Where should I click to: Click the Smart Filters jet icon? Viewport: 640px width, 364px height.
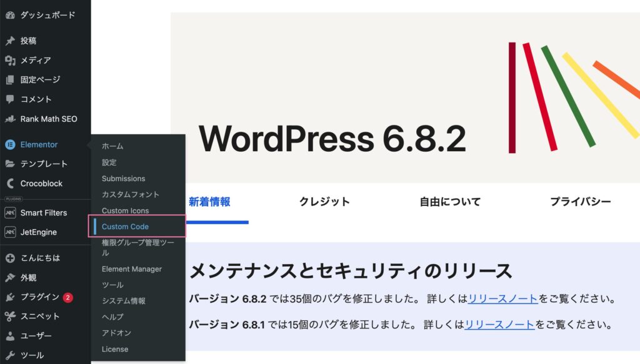point(10,212)
